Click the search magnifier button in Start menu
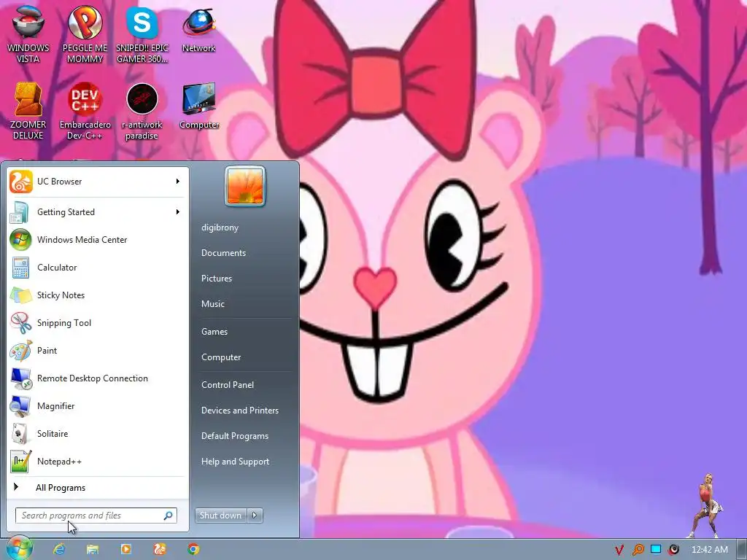 (x=169, y=516)
